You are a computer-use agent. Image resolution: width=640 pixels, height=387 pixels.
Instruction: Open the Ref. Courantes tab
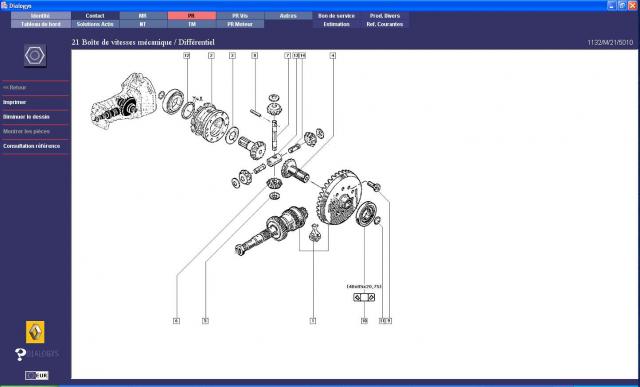[385, 24]
